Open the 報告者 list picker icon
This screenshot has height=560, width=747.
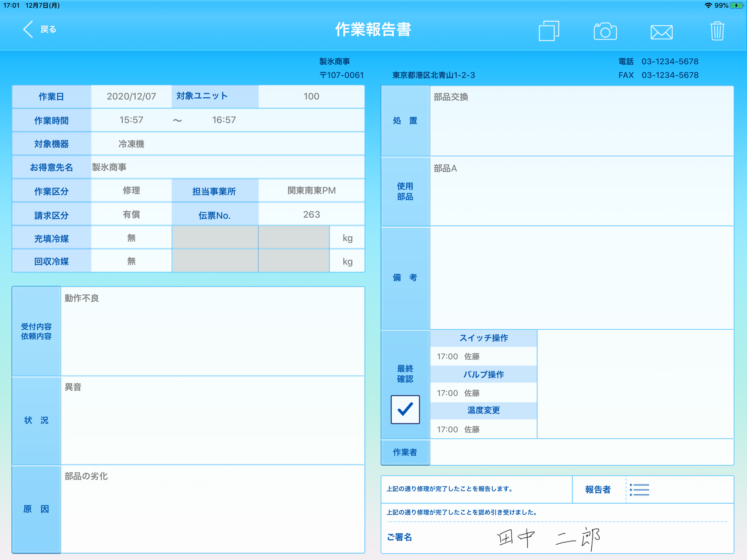click(x=639, y=489)
